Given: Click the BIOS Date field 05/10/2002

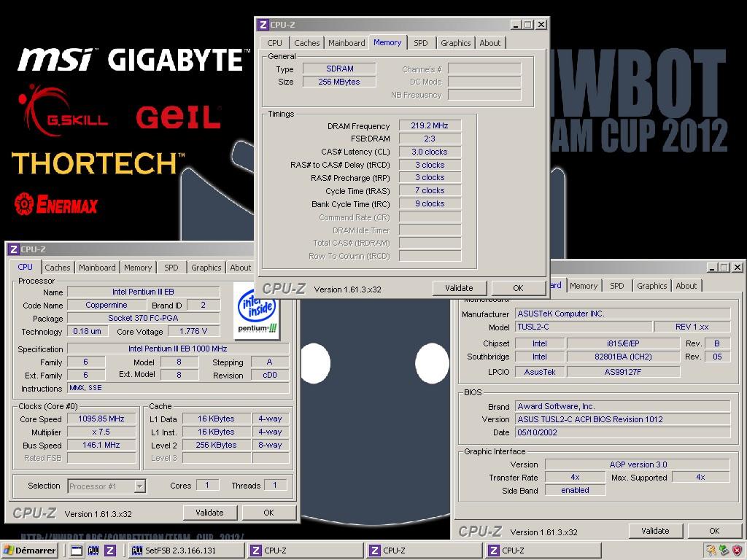Looking at the screenshot, I should click(623, 432).
